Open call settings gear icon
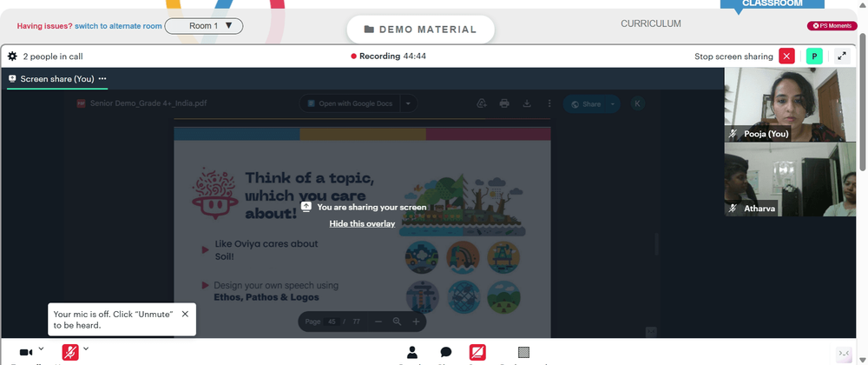The height and width of the screenshot is (365, 868). [x=12, y=56]
